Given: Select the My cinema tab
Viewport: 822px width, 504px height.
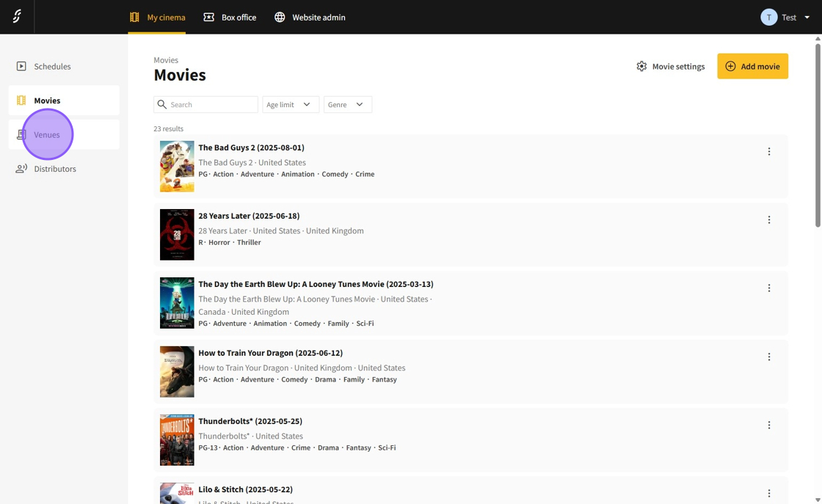Looking at the screenshot, I should (157, 17).
